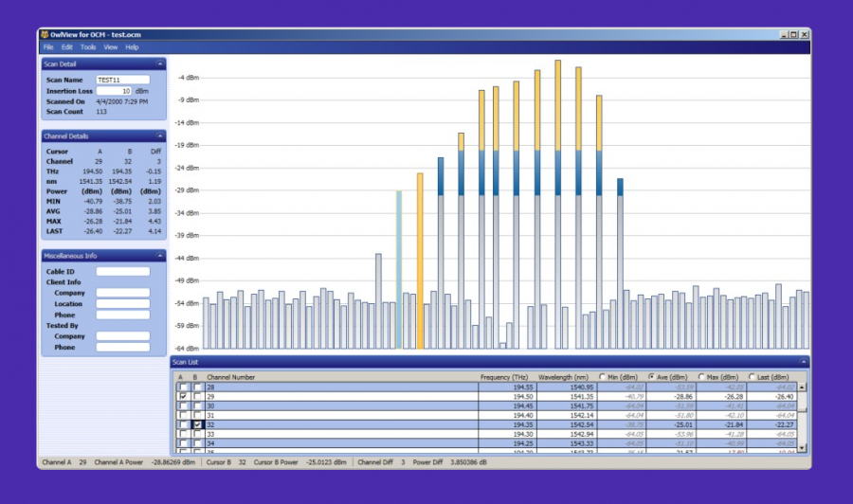Check cursor B box for channel 30
Image resolution: width=853 pixels, height=504 pixels.
coord(197,405)
